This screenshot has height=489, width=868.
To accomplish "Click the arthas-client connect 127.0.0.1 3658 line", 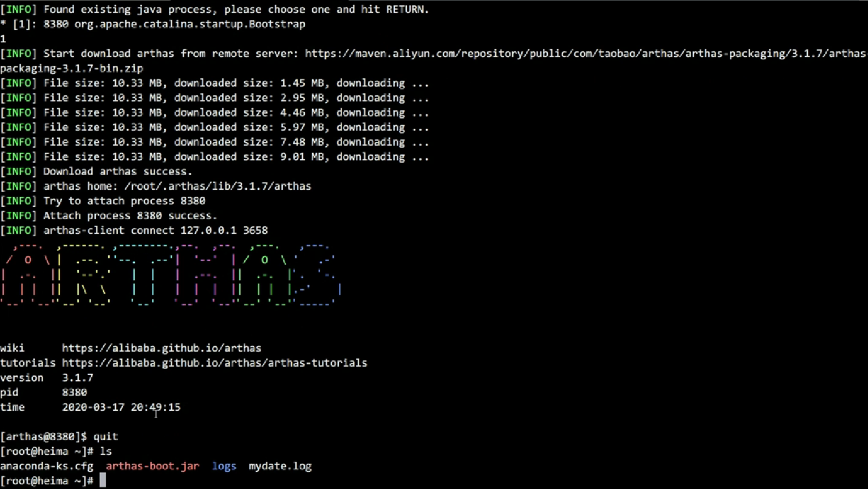I will 155,230.
